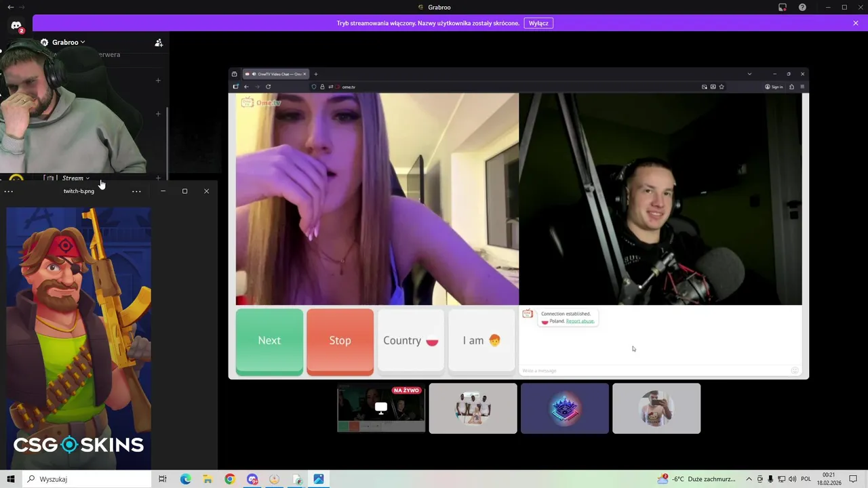Click the Windows Wyszukaj search box
Viewport: 868px width, 488px height.
88,479
